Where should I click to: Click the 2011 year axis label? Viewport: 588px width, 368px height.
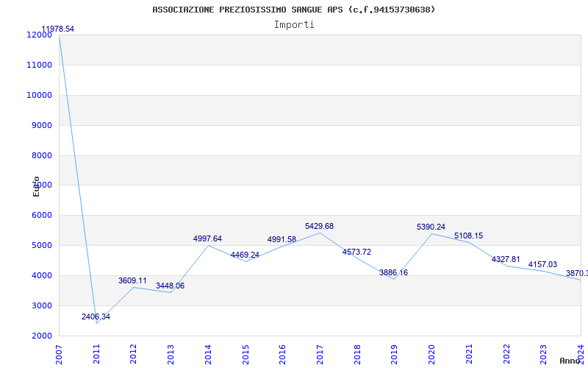click(x=96, y=355)
